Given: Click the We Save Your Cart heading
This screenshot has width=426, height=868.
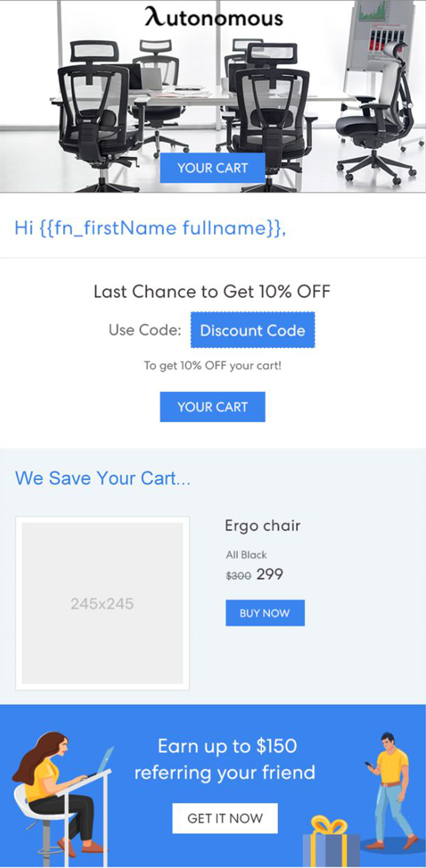Looking at the screenshot, I should click(x=103, y=478).
